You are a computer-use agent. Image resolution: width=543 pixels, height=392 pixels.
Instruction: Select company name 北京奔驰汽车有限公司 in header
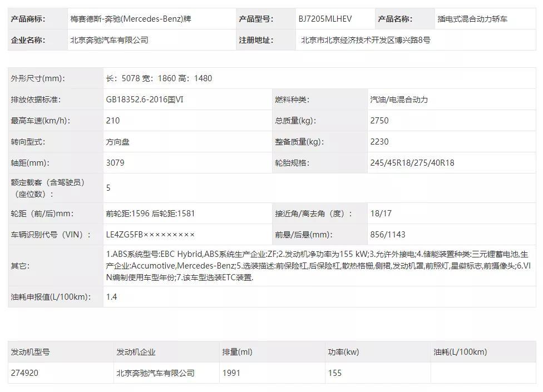110,40
